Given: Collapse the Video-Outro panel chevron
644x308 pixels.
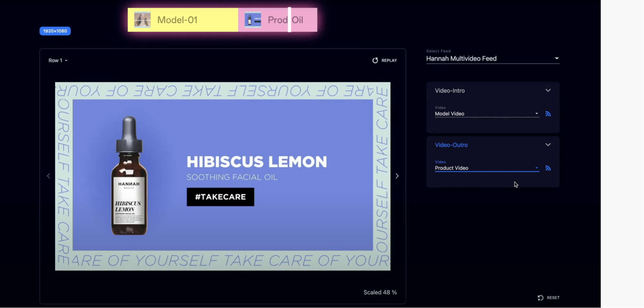Looking at the screenshot, I should point(548,145).
